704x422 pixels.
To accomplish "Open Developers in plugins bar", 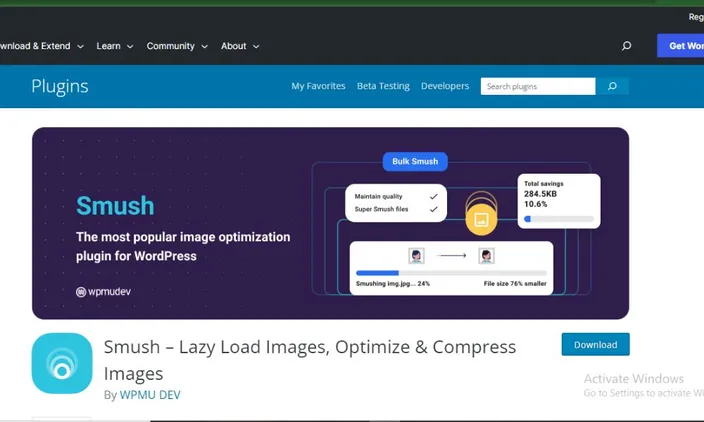I will (444, 86).
